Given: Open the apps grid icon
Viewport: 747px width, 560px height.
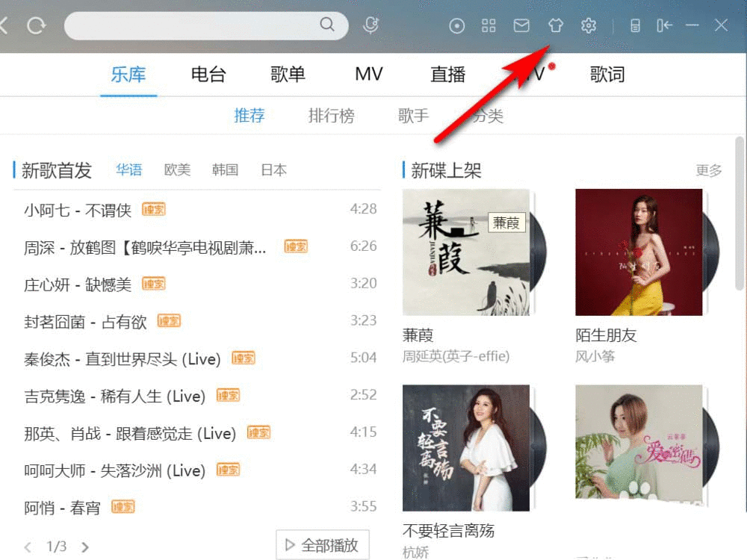Looking at the screenshot, I should [x=489, y=25].
